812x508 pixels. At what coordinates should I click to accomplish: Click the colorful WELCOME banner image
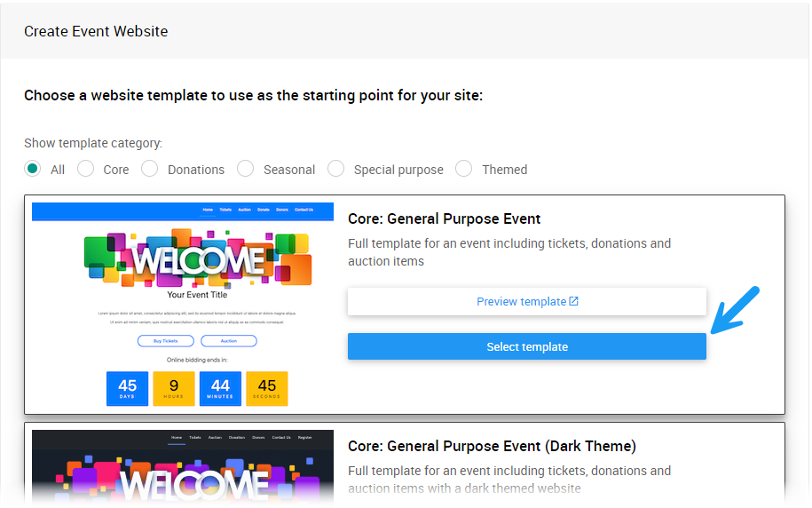click(x=198, y=258)
